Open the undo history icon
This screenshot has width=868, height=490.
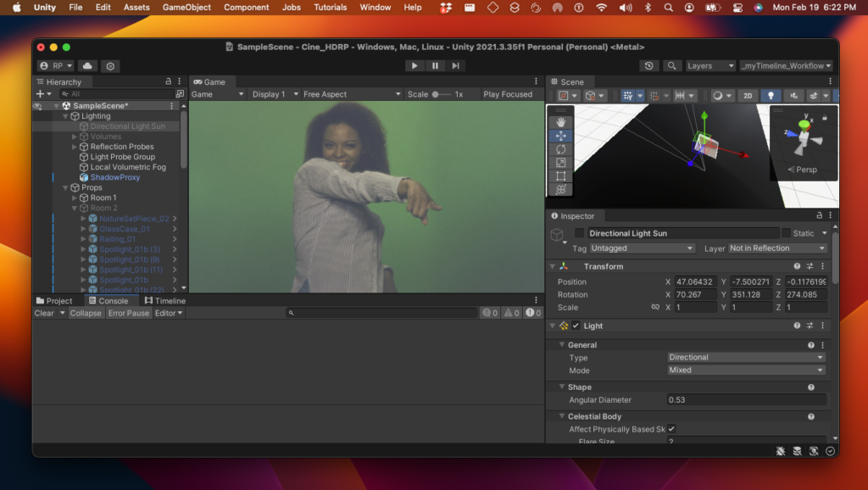tap(649, 66)
